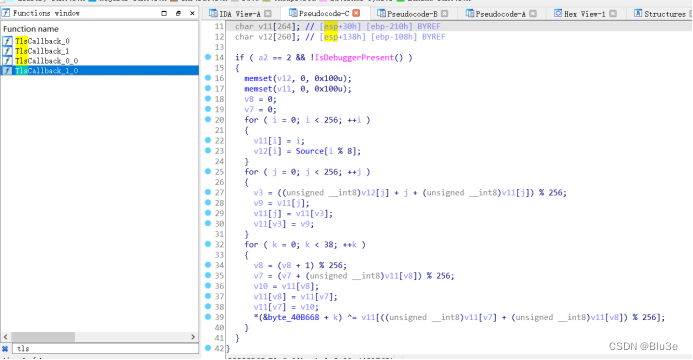
Task: Toggle breakpoint dot on line 16
Action: [x=208, y=78]
